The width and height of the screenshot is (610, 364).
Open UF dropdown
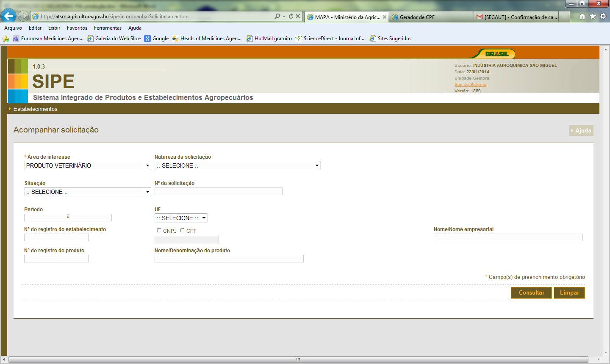(181, 218)
